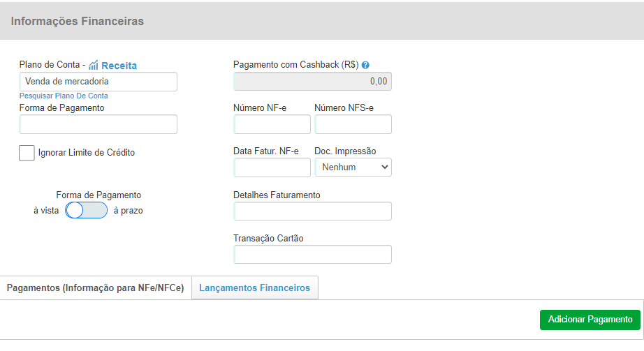This screenshot has height=351, width=644.
Task: Switch to Pagamentos (Informação para NFe/NFCe) tab
Action: point(95,287)
